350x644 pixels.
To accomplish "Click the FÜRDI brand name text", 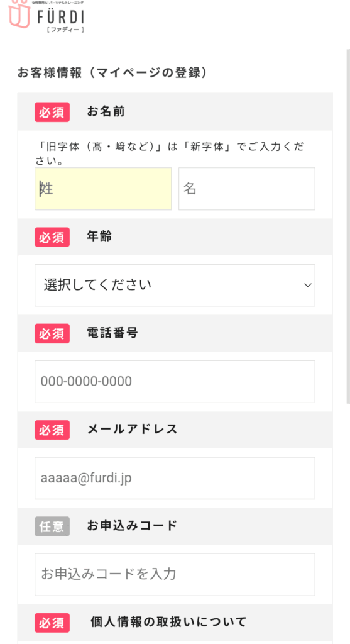I will tap(61, 16).
